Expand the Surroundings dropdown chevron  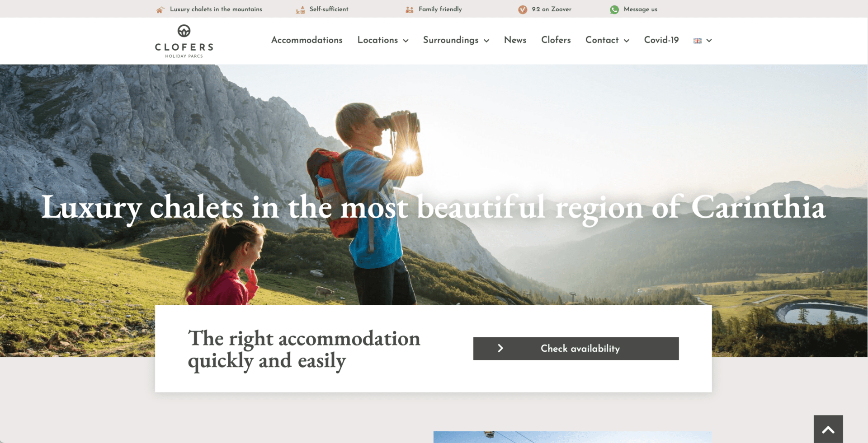pyautogui.click(x=486, y=41)
